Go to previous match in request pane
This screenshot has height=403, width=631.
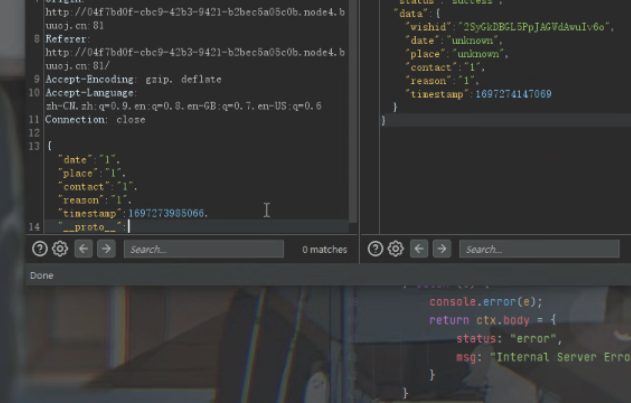(84, 249)
